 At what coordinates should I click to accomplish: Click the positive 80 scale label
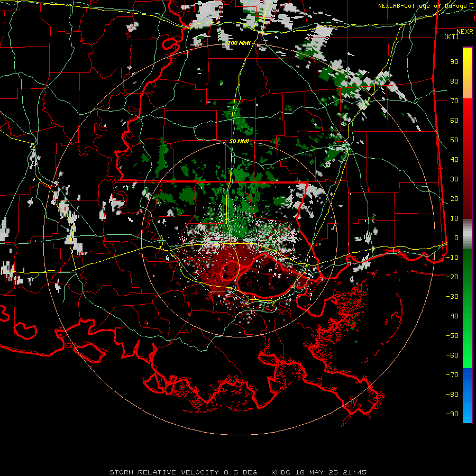[x=454, y=81]
